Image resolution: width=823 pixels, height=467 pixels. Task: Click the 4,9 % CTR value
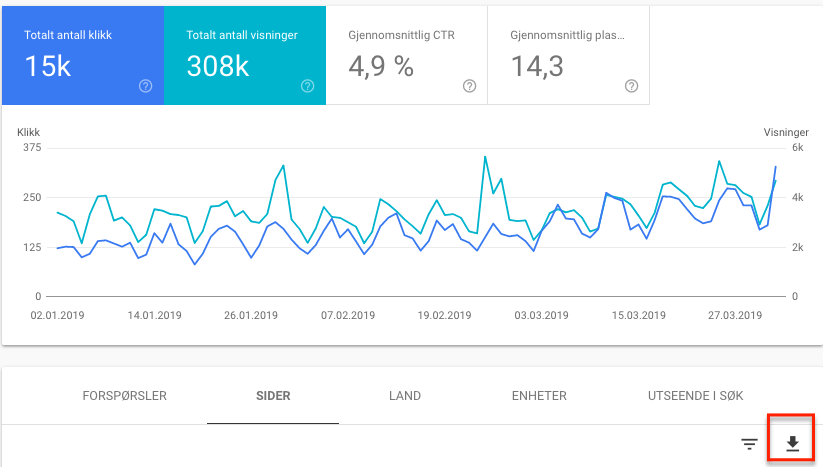tap(381, 67)
